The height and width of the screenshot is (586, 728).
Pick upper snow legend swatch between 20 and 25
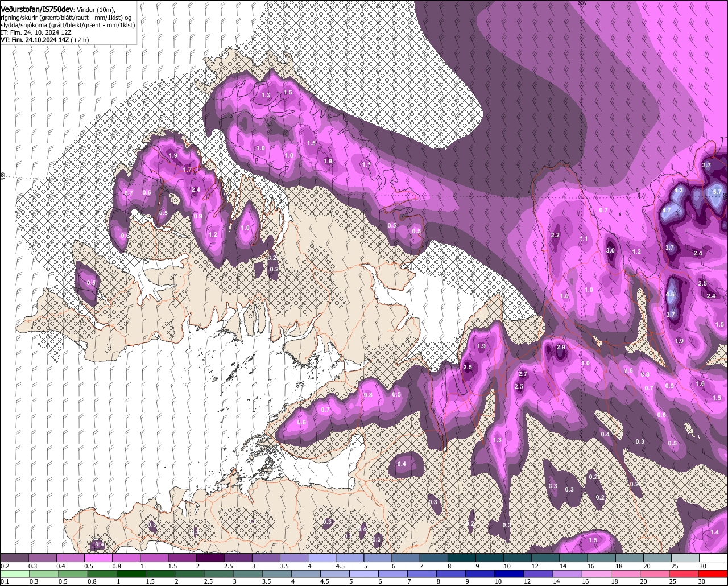(657, 558)
